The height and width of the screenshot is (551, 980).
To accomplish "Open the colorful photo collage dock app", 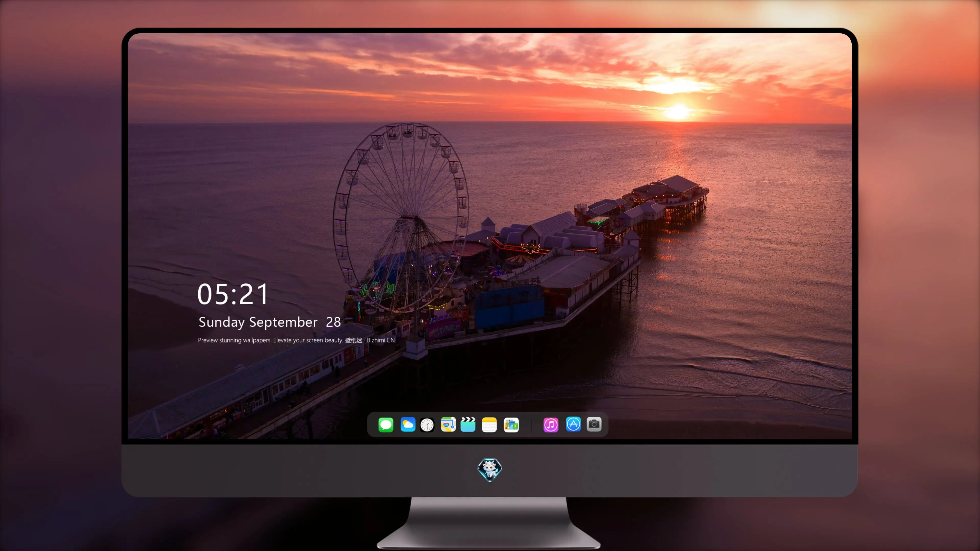I will [x=511, y=425].
